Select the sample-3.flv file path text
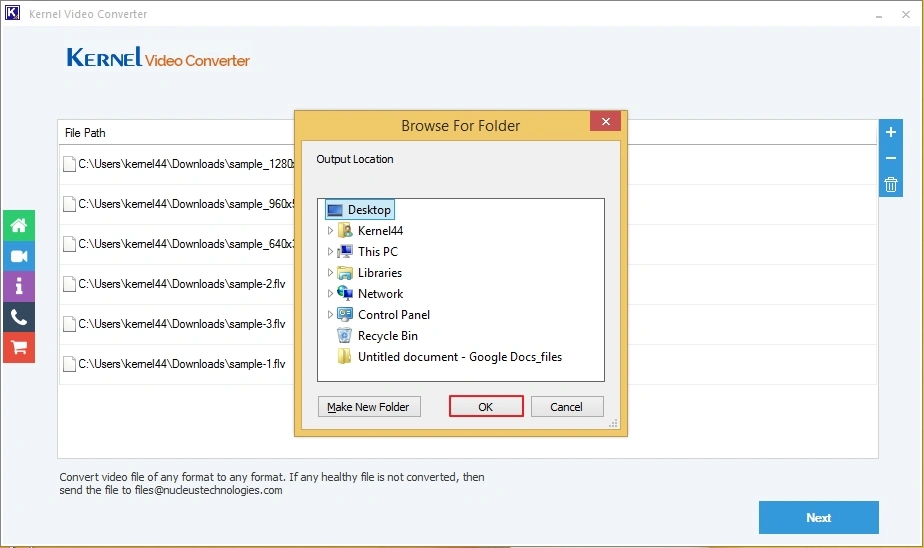Viewport: 924px width, 548px height. [182, 324]
